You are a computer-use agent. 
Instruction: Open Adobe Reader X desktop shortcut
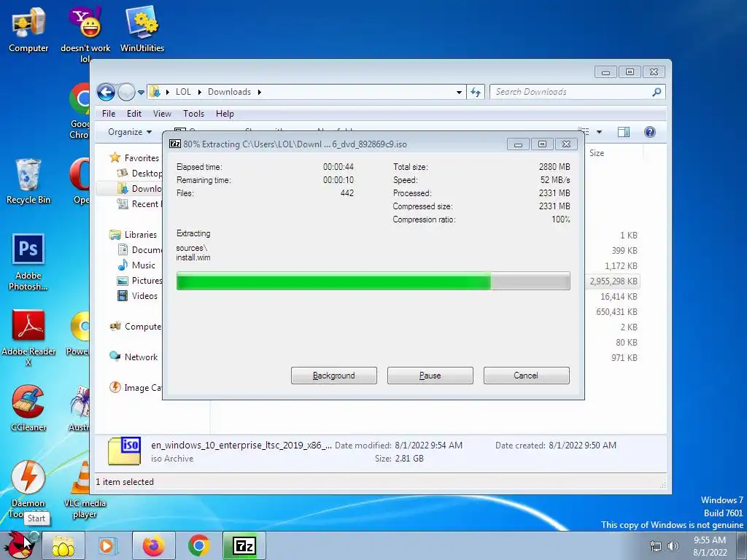pos(28,338)
